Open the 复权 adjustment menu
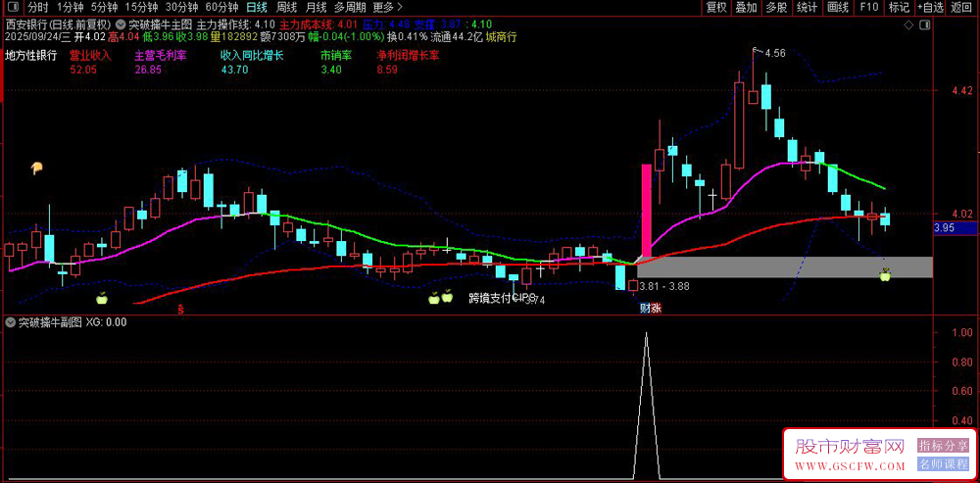Viewport: 980px width, 483px height. [715, 8]
